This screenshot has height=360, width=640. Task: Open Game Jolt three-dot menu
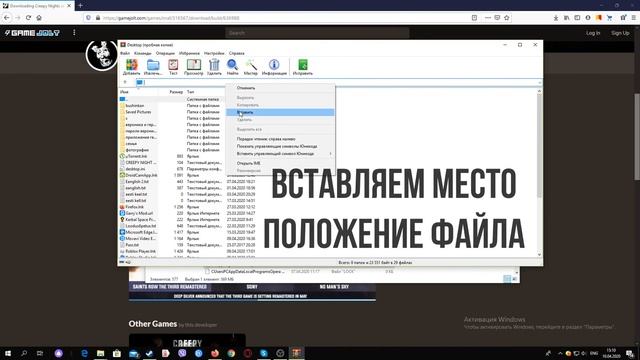point(74,32)
